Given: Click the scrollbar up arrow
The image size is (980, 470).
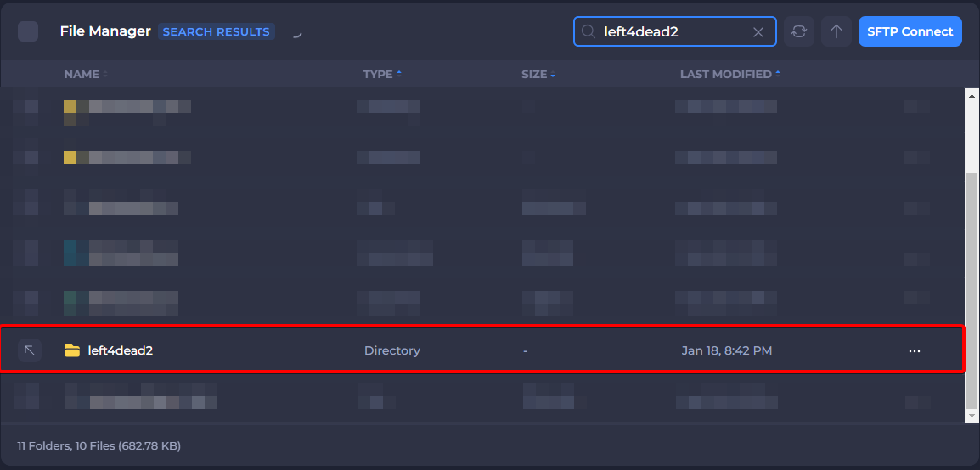Looking at the screenshot, I should [x=972, y=95].
